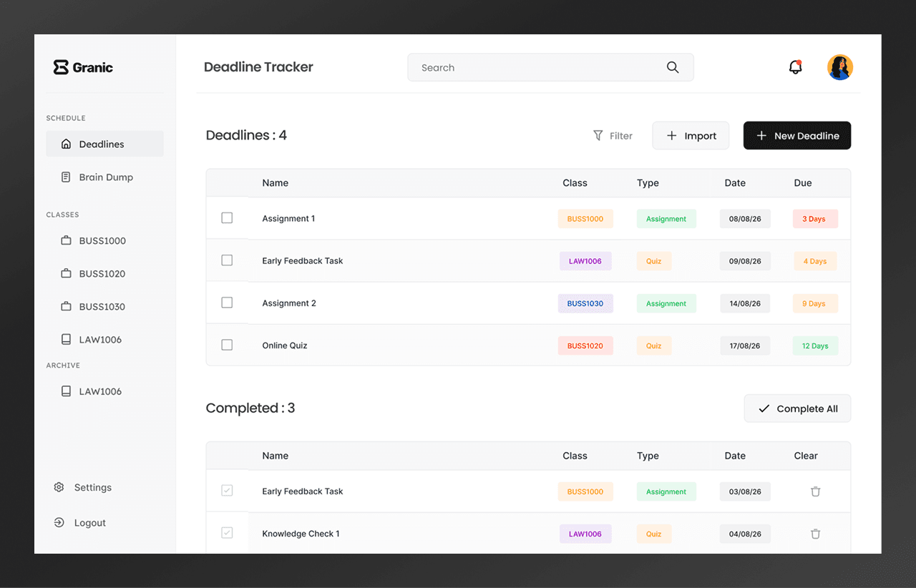
Task: Click the 12 Days due badge
Action: point(815,346)
